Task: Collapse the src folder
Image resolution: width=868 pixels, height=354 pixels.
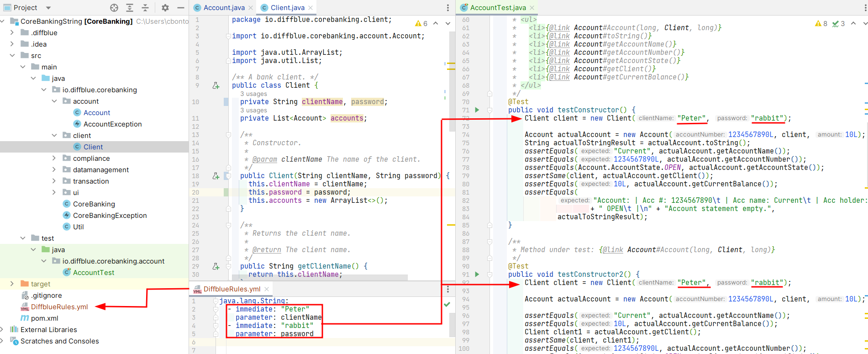Action: pyautogui.click(x=12, y=56)
